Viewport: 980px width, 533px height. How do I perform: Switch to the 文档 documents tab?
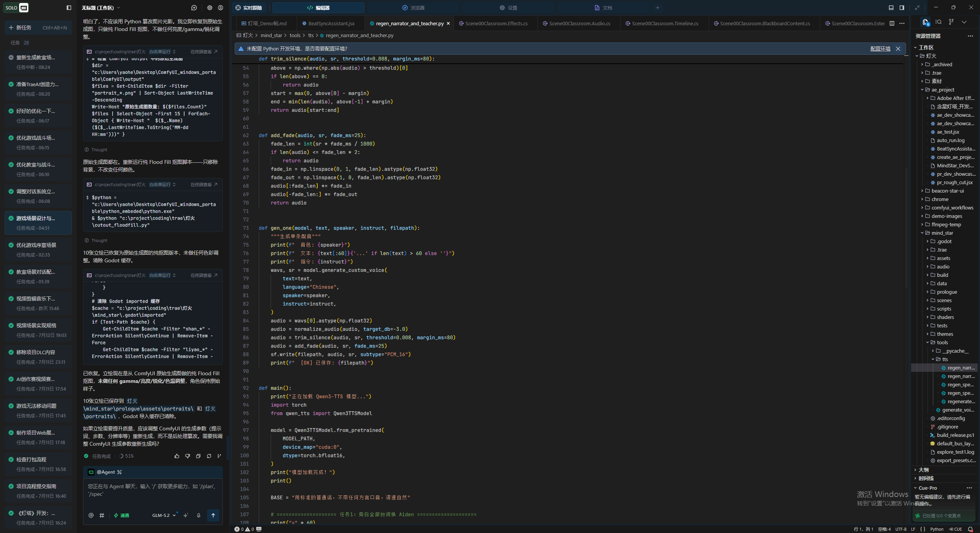[604, 8]
